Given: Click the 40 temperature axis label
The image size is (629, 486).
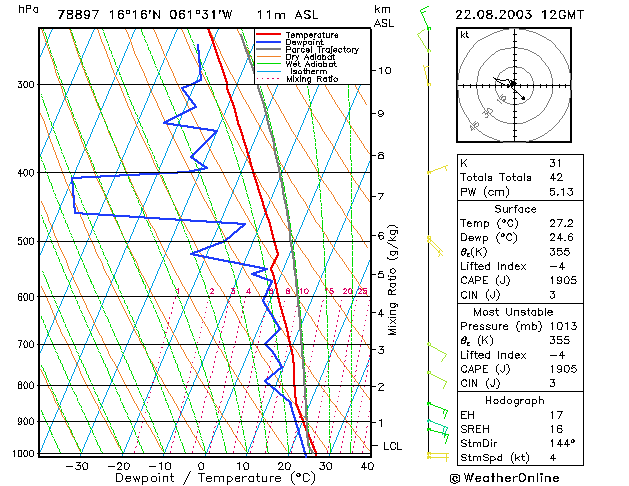Looking at the screenshot, I should point(367,466).
